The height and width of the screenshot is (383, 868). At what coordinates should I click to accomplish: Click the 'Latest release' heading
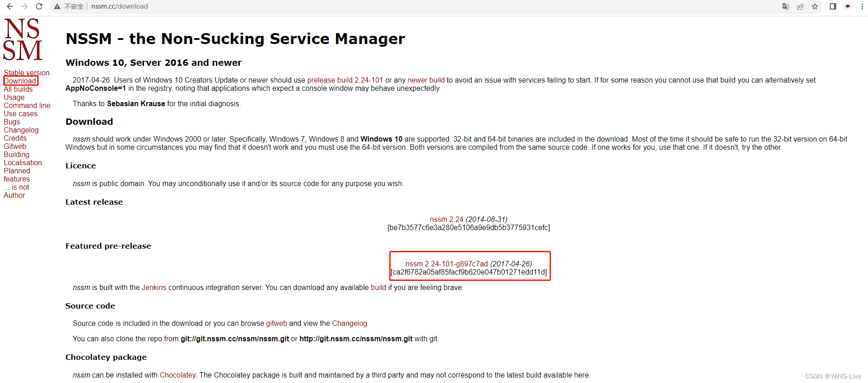[x=94, y=202]
